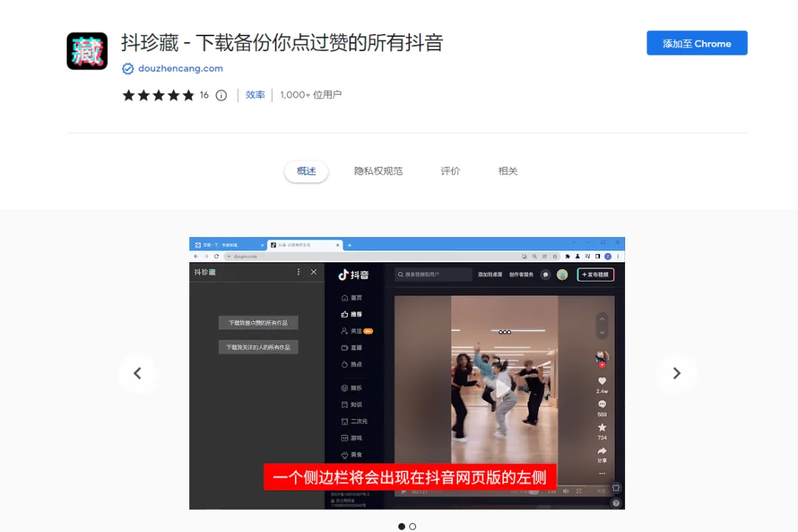Click the 娱乐 item in preview screenshot
The width and height of the screenshot is (798, 532).
(x=351, y=388)
